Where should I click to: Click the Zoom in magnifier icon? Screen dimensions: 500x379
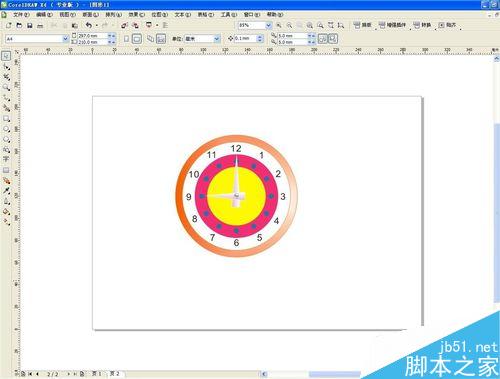279,25
